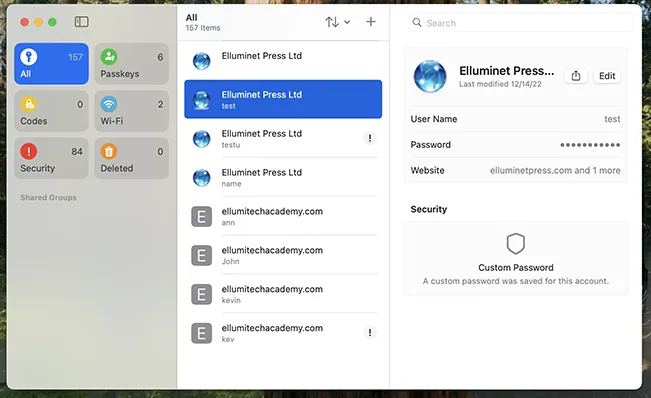This screenshot has width=651, height=398.
Task: Click the E icon of John entry
Action: [201, 256]
